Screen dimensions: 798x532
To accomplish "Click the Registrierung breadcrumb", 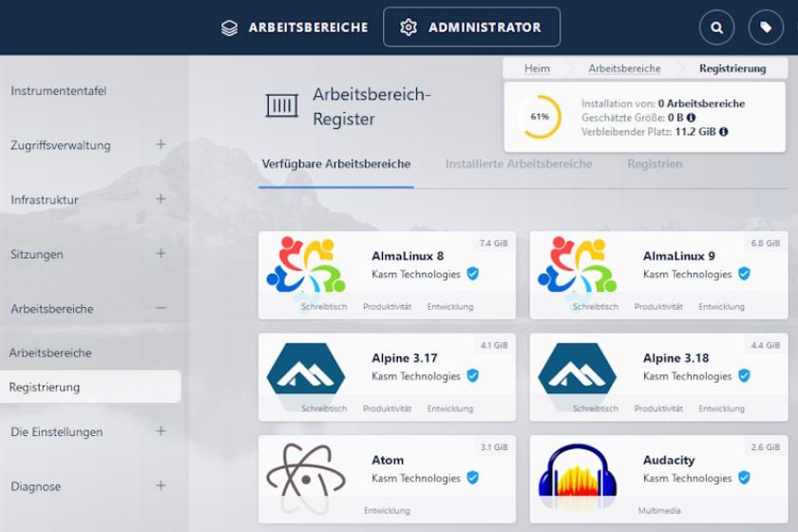I will point(732,68).
